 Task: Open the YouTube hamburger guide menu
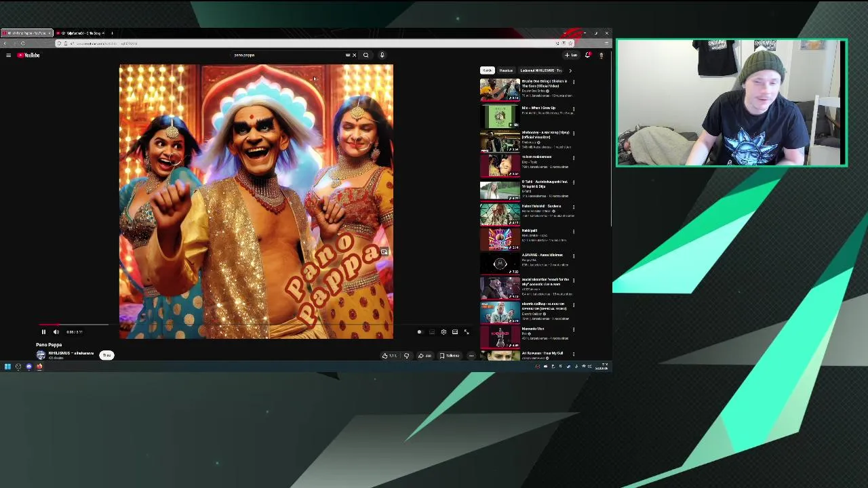tap(8, 56)
